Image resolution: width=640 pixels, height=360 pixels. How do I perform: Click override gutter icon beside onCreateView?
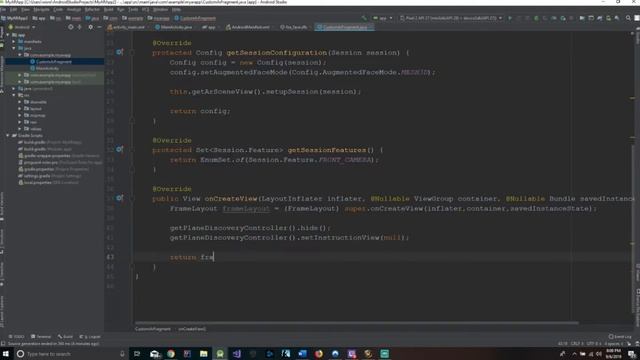point(119,198)
